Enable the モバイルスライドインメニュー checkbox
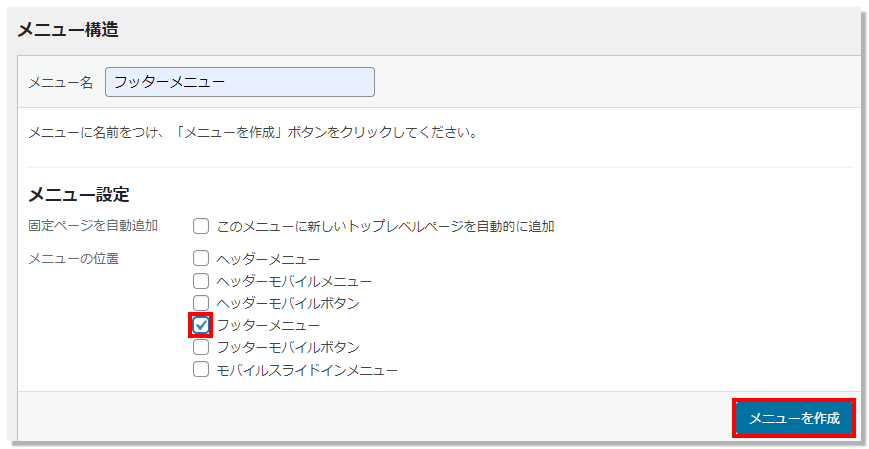Screen dimensions: 869x449 [x=201, y=370]
